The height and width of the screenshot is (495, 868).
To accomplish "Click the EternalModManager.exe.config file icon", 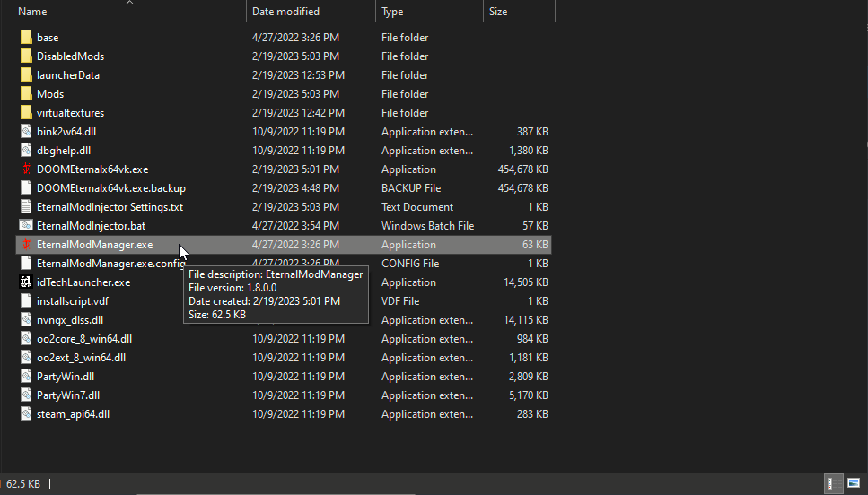I will pos(25,264).
